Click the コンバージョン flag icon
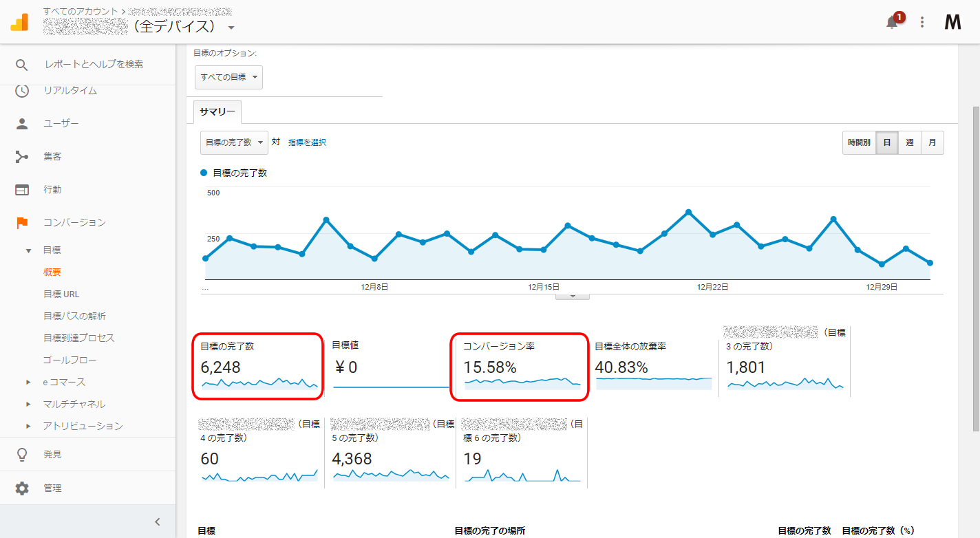The width and height of the screenshot is (980, 538). (x=22, y=222)
